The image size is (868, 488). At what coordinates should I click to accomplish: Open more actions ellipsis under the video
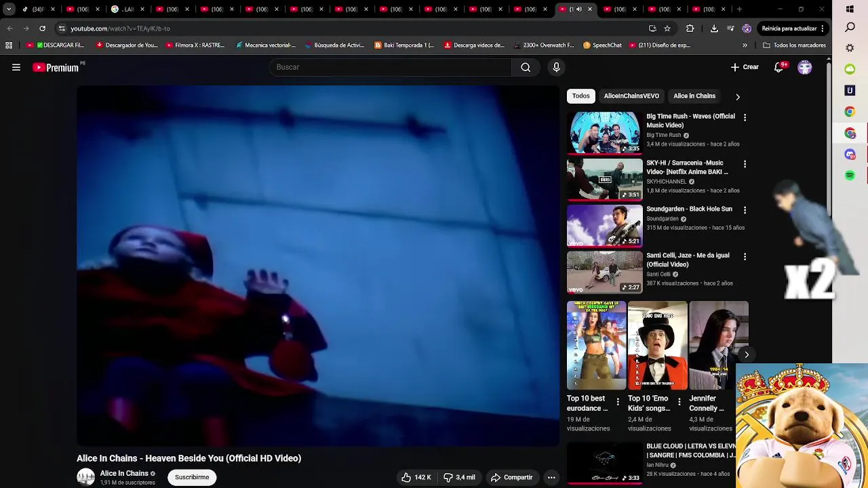551,477
